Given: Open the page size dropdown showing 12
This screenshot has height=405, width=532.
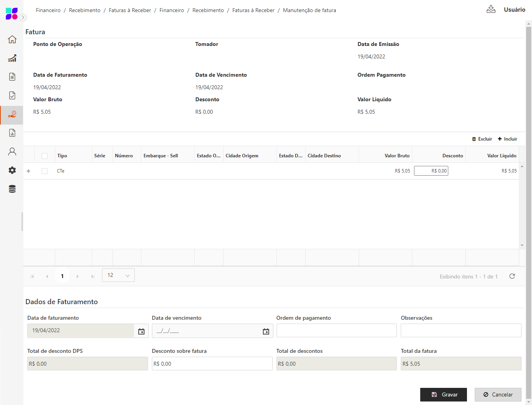Looking at the screenshot, I should [118, 275].
